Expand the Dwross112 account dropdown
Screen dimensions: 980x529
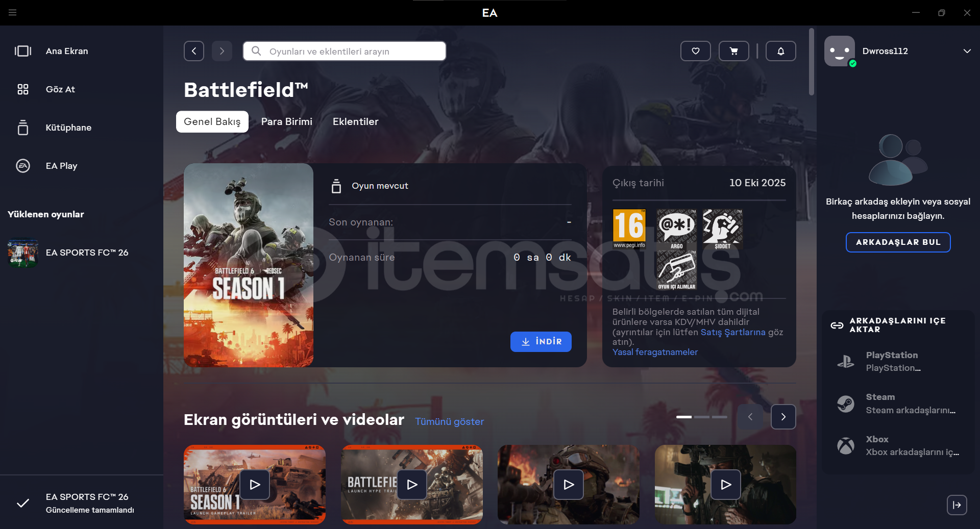point(967,51)
